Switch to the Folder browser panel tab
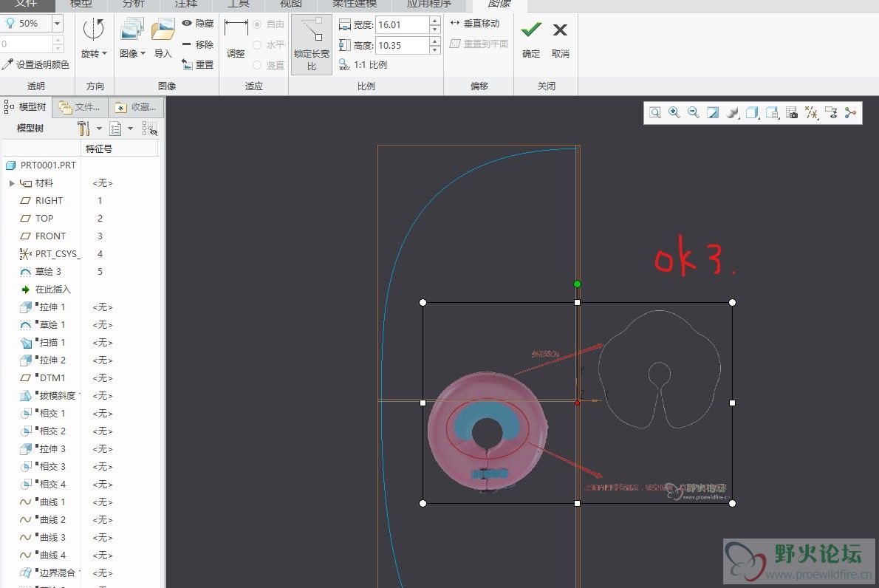 tap(81, 107)
